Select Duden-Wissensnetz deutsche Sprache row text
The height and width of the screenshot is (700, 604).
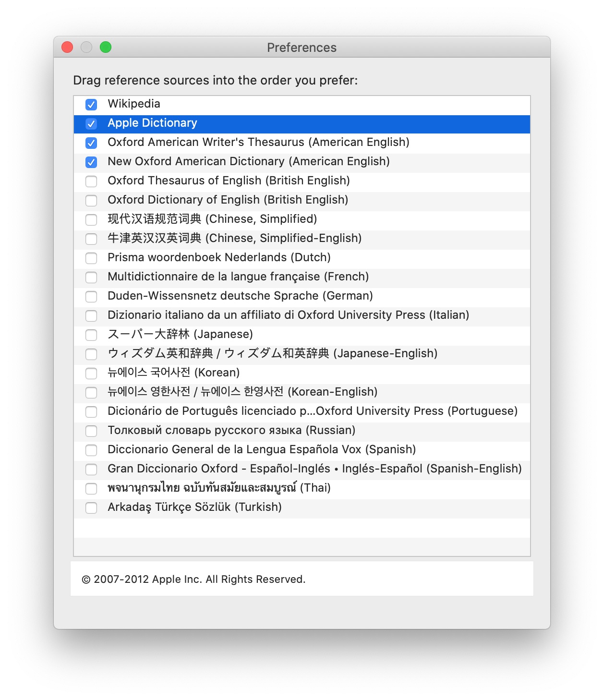[x=240, y=296]
